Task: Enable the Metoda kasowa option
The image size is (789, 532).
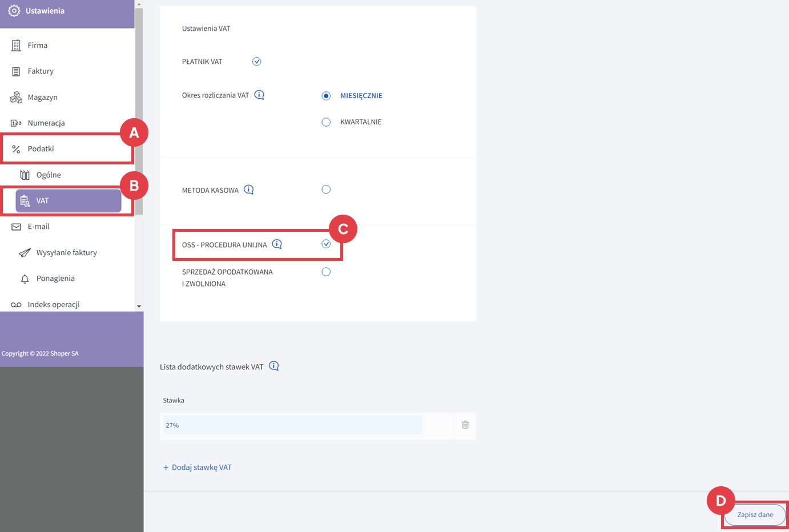Action: pos(326,190)
